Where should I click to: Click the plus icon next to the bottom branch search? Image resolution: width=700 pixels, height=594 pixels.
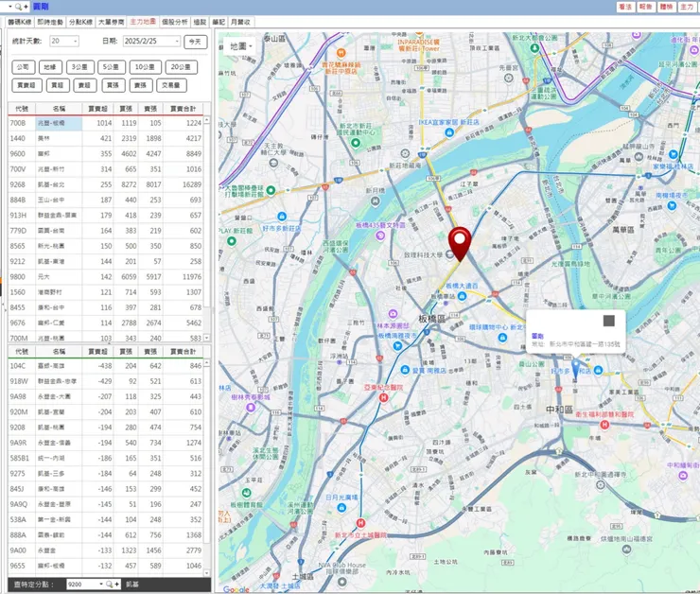(x=117, y=585)
